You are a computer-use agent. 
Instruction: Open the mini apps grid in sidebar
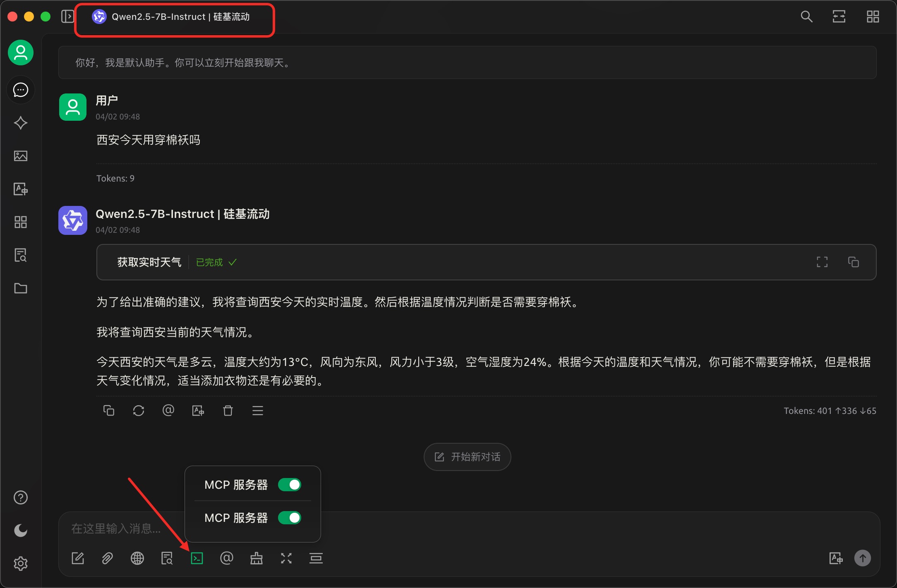coord(21,222)
